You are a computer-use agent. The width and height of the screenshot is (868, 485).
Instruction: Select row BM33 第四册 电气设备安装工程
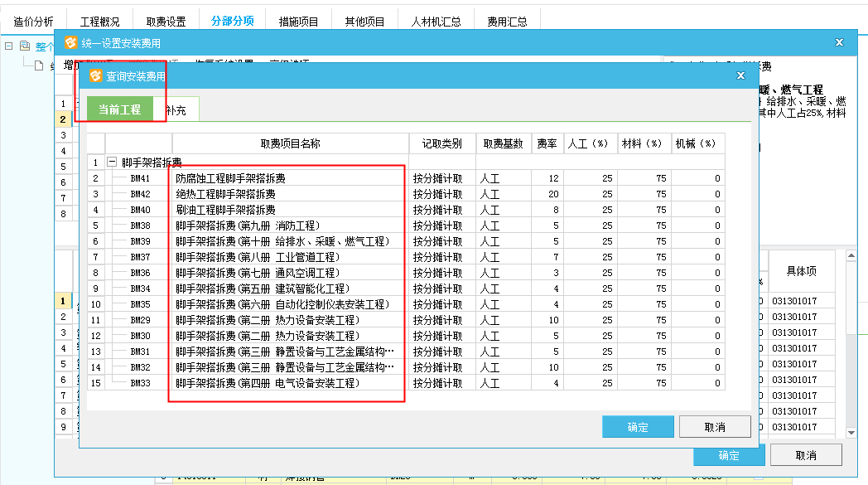pyautogui.click(x=267, y=383)
